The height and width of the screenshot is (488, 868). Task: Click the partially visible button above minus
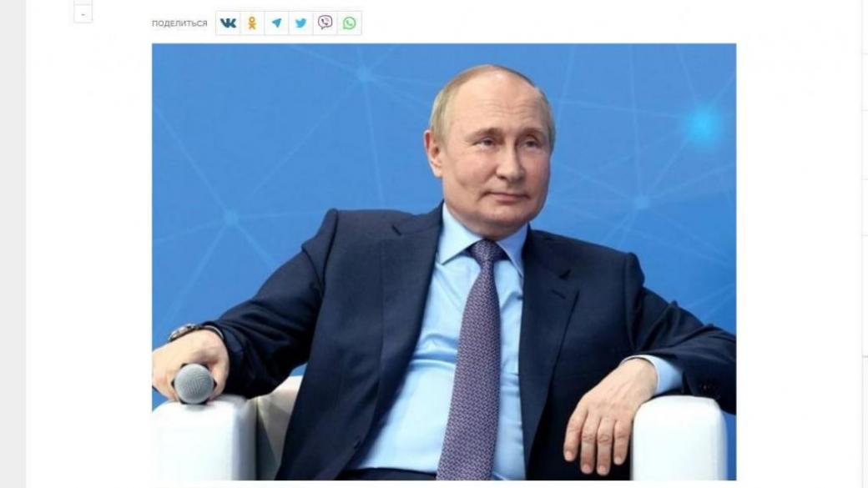(83, 2)
